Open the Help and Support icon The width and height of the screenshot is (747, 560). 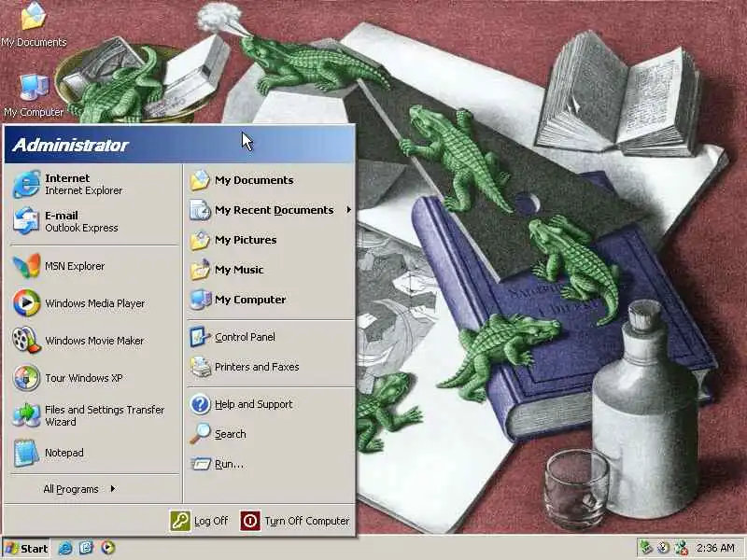pyautogui.click(x=200, y=404)
